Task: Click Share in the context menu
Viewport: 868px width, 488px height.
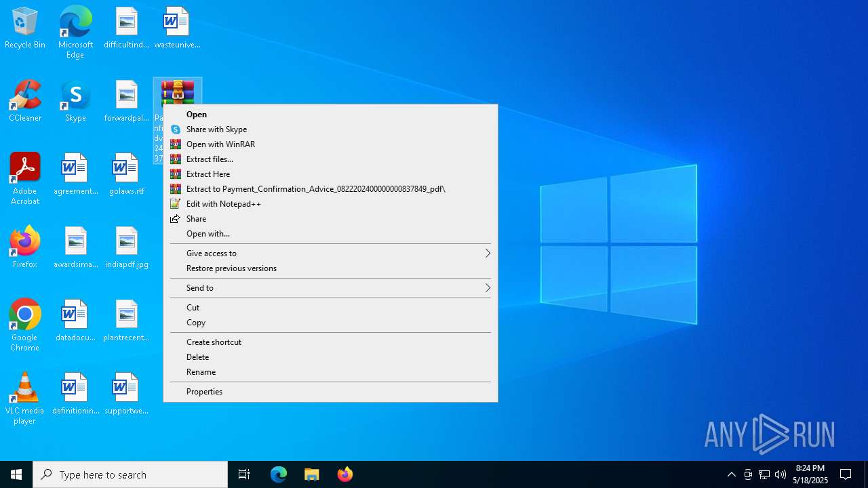Action: tap(330, 219)
